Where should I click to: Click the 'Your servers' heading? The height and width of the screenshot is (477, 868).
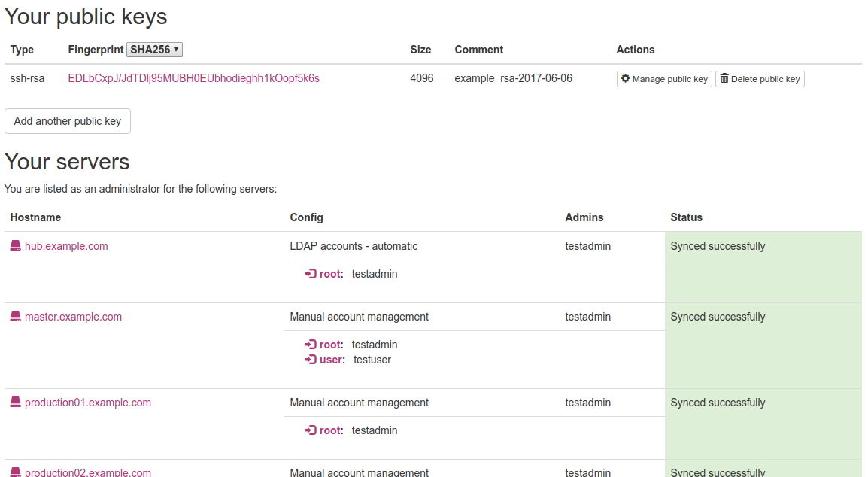(67, 162)
